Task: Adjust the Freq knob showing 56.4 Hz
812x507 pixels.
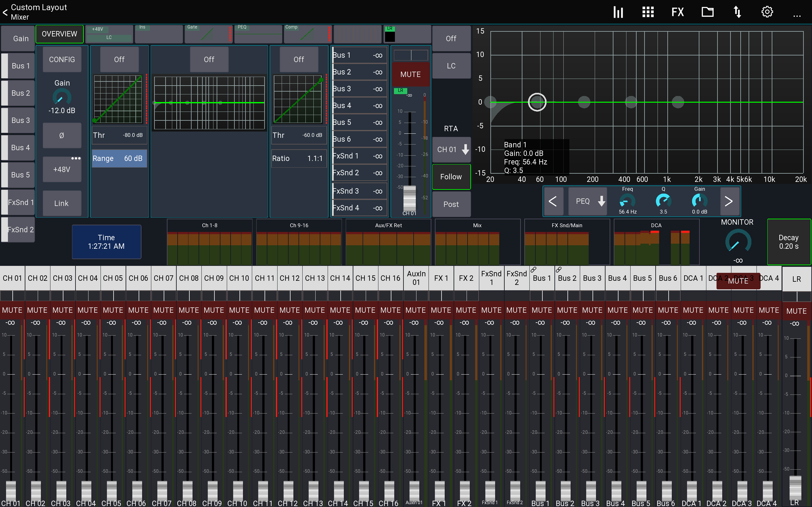Action: click(x=627, y=202)
